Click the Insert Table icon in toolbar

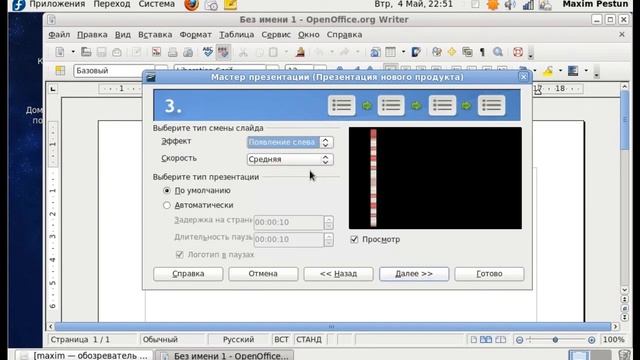391,52
